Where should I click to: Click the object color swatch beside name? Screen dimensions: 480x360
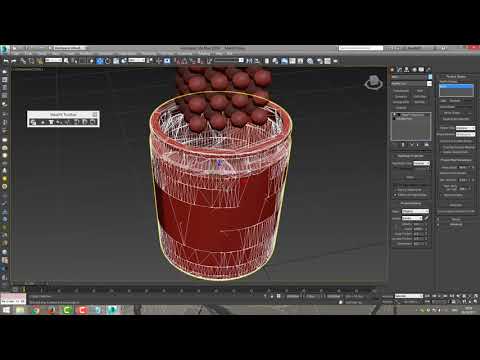click(x=430, y=77)
